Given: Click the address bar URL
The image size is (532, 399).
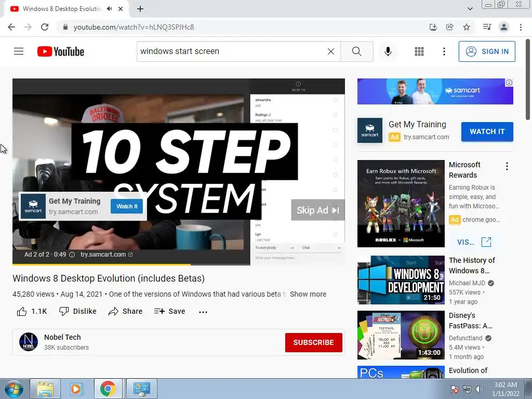Looking at the screenshot, I should tap(134, 27).
